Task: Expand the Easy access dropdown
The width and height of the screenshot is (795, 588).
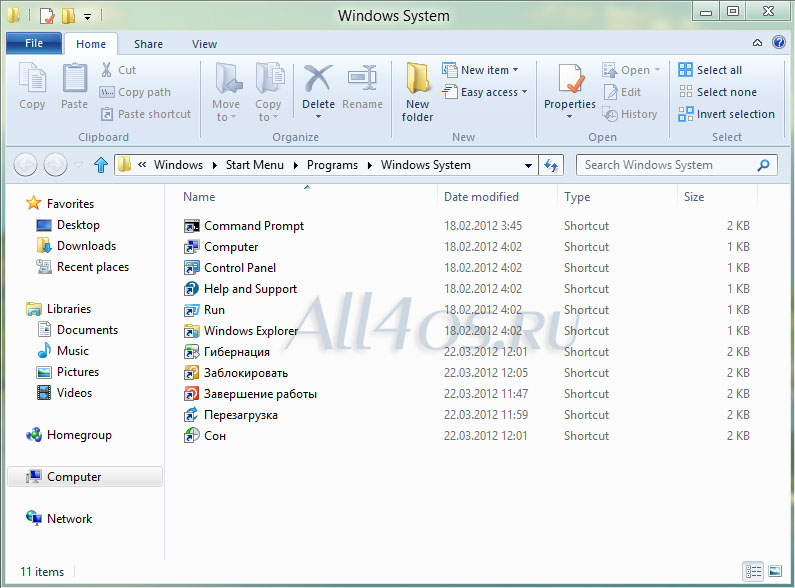Action: pos(524,92)
